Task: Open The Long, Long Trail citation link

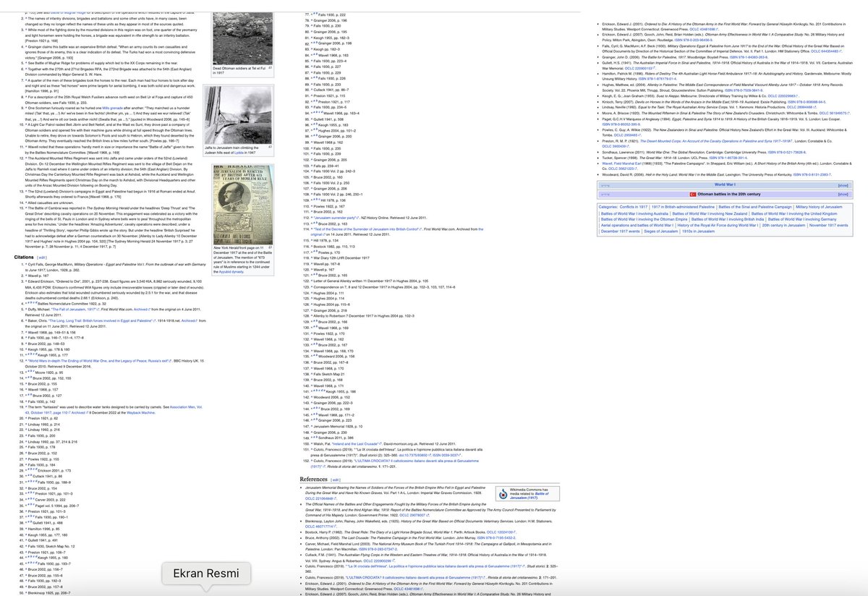Action: (x=102, y=321)
